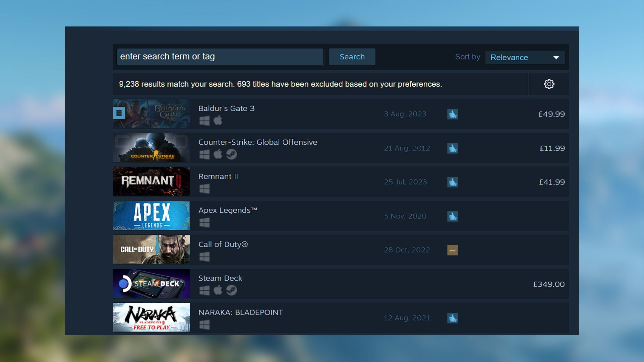Open the Steam Deck title link

pos(220,278)
